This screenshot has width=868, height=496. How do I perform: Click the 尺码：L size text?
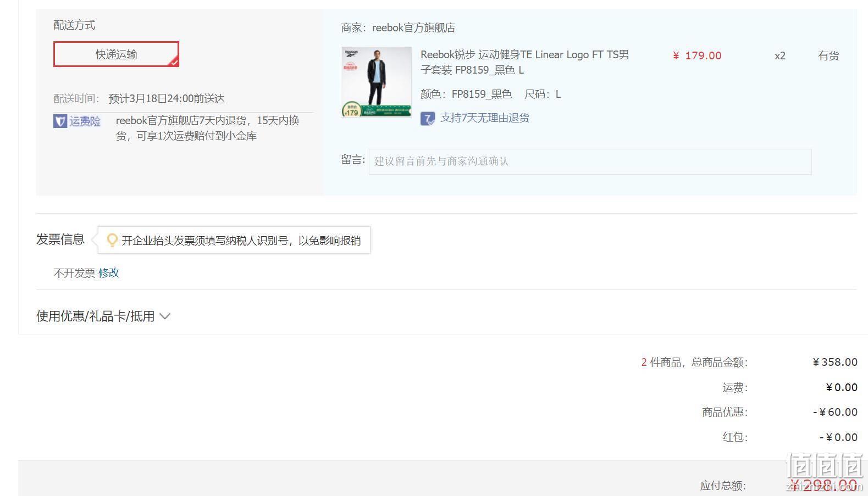click(x=543, y=94)
